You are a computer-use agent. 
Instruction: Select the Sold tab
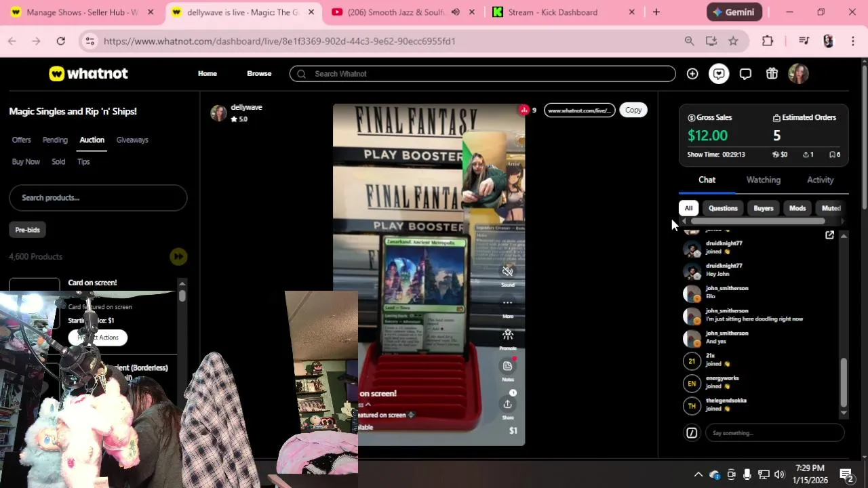pyautogui.click(x=58, y=161)
